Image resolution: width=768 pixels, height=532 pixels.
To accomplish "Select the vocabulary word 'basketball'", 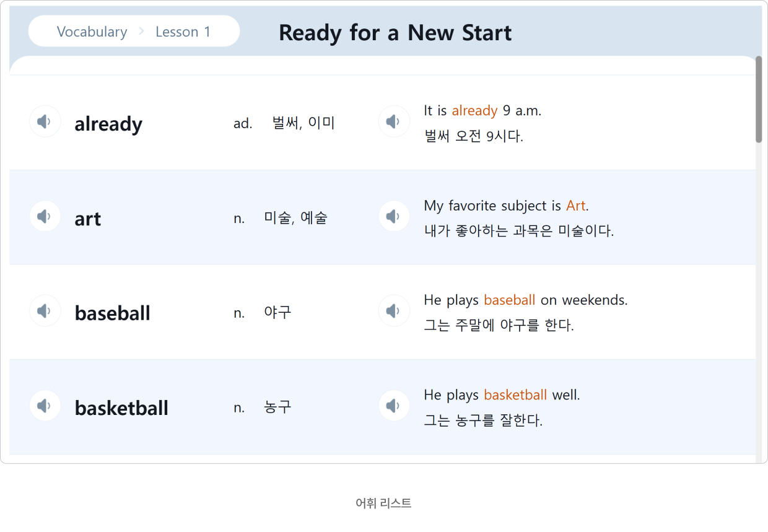I will (x=121, y=408).
